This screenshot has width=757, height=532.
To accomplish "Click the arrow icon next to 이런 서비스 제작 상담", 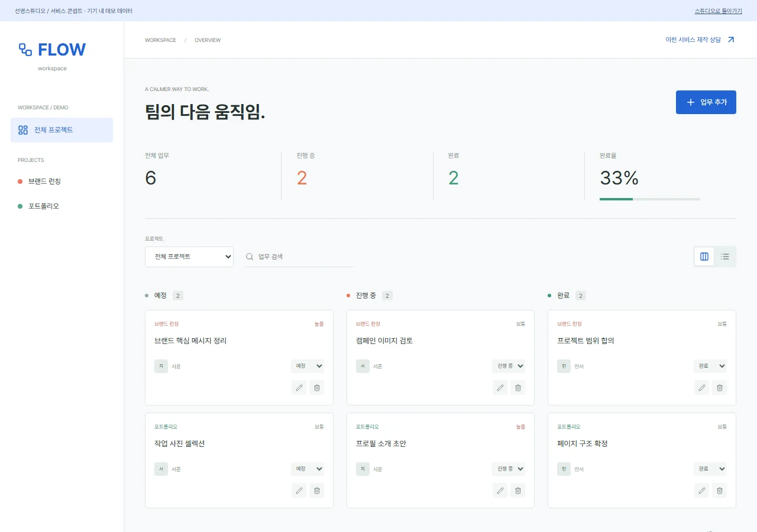I will [x=731, y=40].
